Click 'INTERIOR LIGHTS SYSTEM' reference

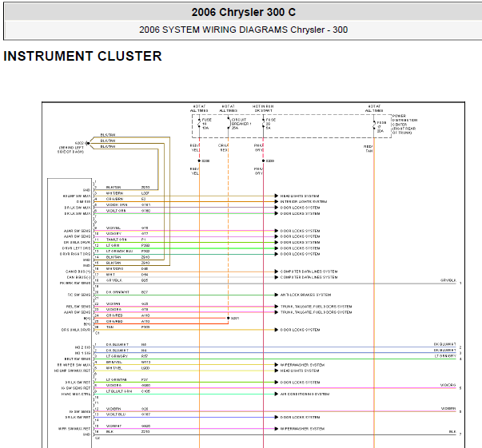304,202
